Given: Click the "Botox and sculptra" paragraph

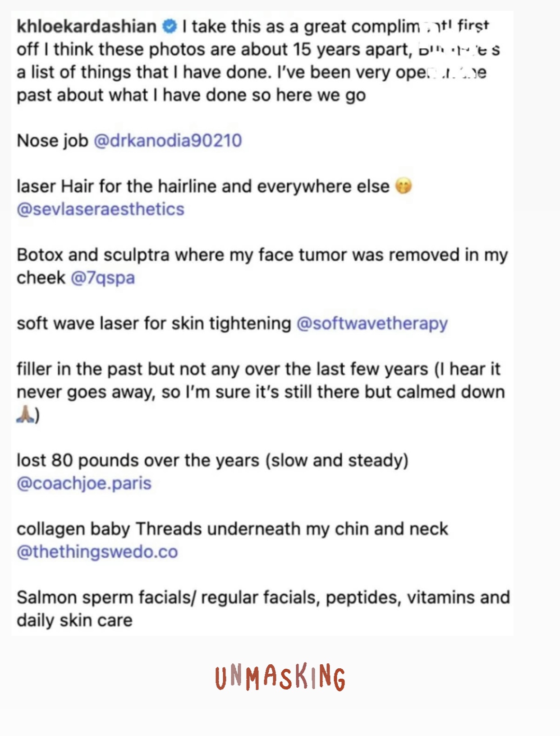Looking at the screenshot, I should 262,266.
